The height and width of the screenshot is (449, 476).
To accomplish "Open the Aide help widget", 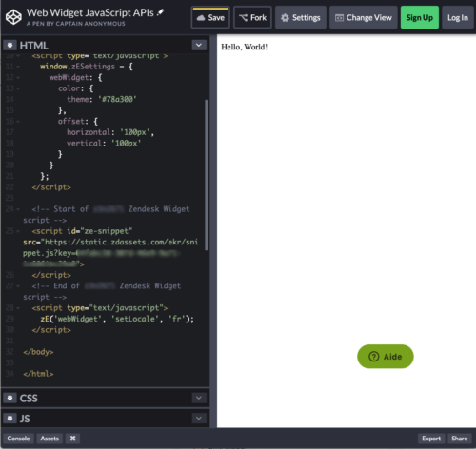I will click(x=386, y=357).
